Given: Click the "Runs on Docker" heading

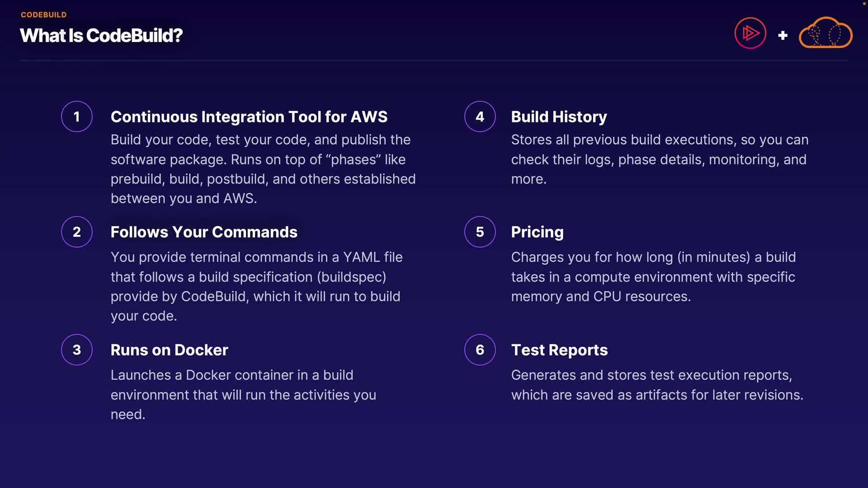Looking at the screenshot, I should (x=169, y=350).
